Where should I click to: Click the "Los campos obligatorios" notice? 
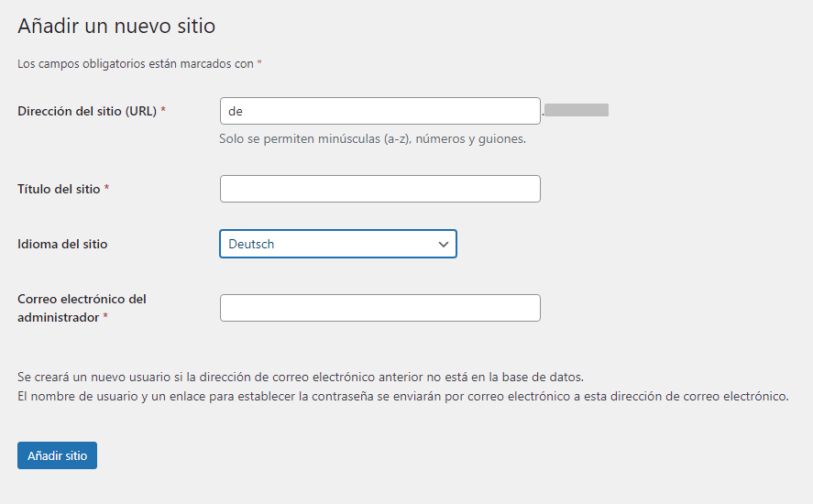[136, 64]
